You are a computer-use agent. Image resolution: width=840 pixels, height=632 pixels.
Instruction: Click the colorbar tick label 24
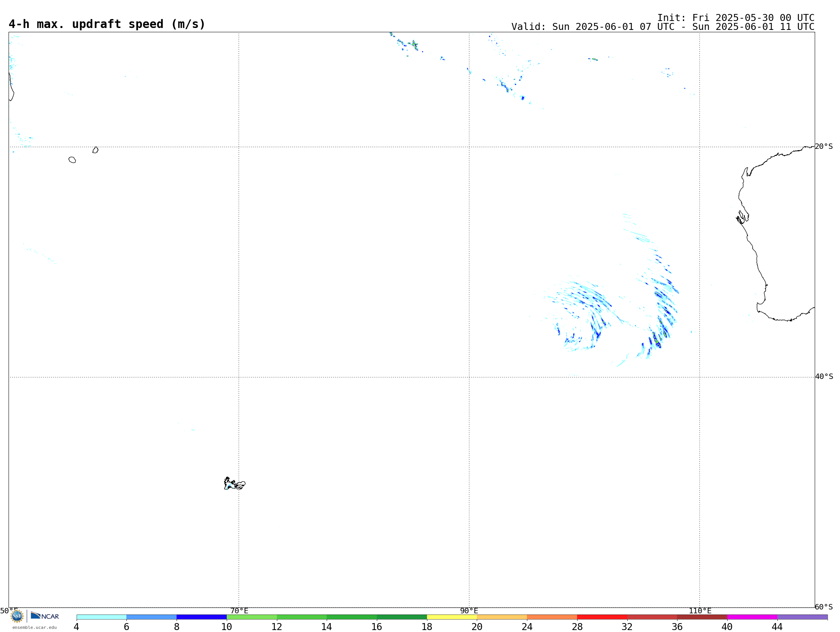[527, 627]
